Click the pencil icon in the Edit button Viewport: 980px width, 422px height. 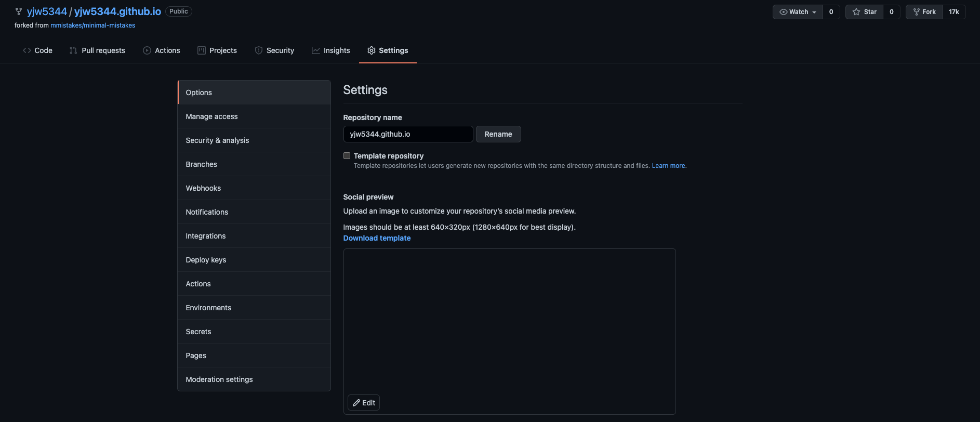tap(356, 403)
